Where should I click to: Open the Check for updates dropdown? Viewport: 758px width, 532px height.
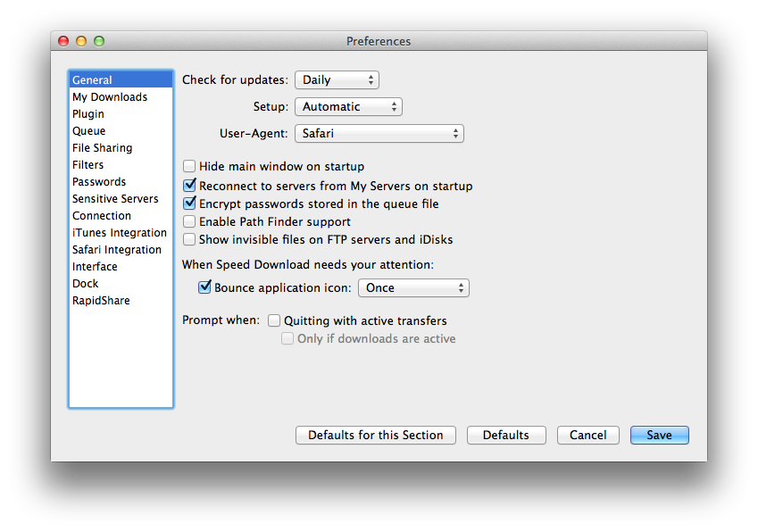pos(337,80)
